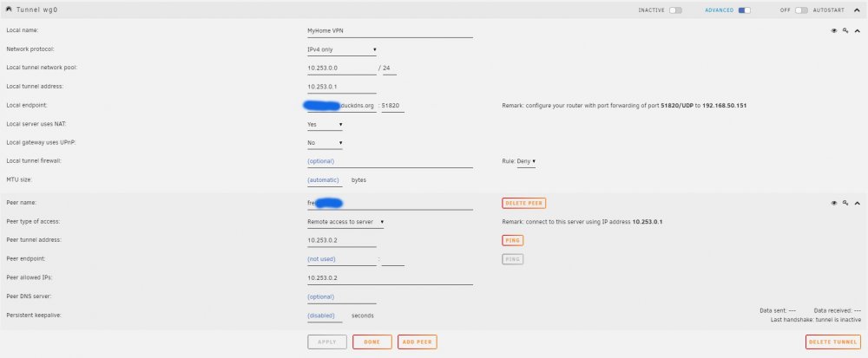
Task: Click the Delete Tunnel button
Action: (832, 342)
